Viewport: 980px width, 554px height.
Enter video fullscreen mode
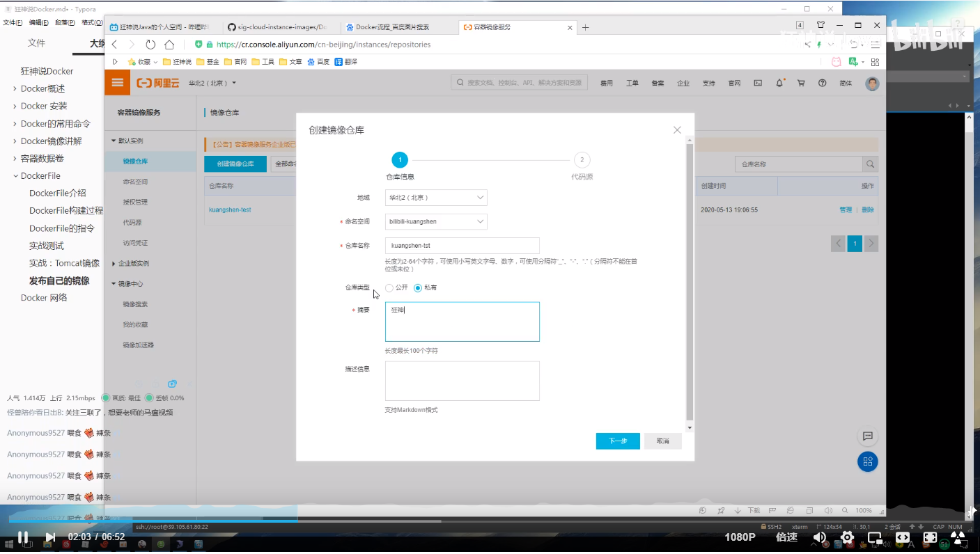(x=930, y=537)
